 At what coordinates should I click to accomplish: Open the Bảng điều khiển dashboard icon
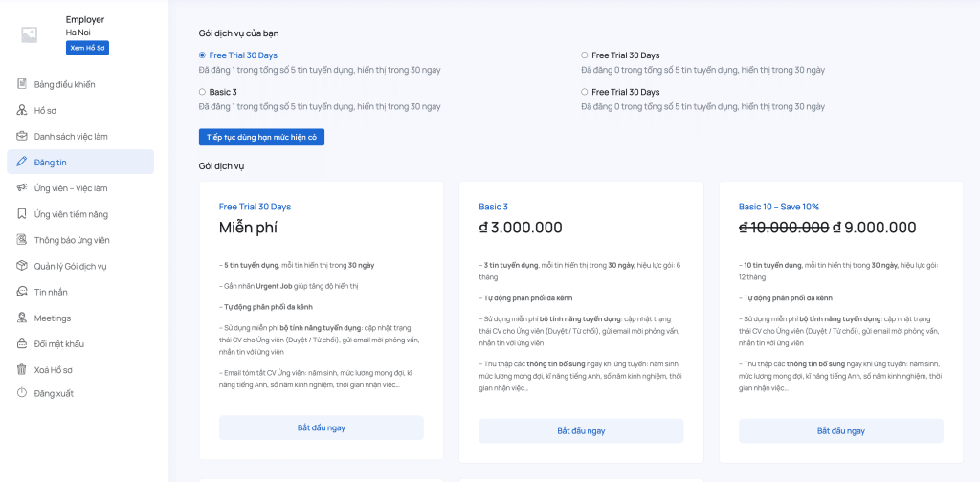click(22, 83)
